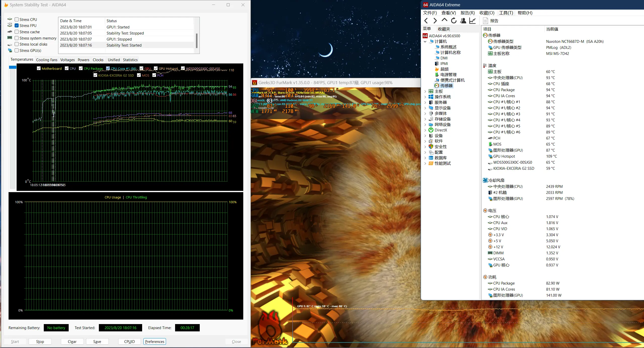644x348 pixels.
Task: Click the Save button
Action: pyautogui.click(x=97, y=341)
